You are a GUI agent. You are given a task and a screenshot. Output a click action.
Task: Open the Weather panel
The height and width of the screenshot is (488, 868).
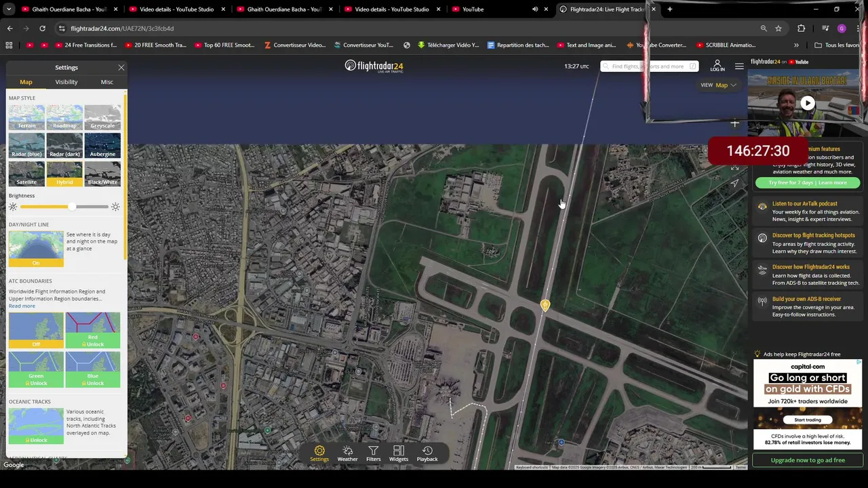347,453
